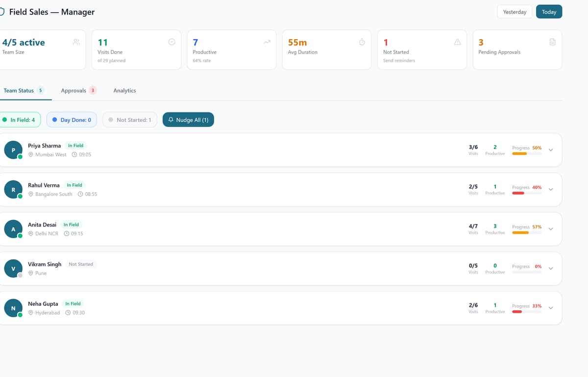Click the 'of 29 planned' text
This screenshot has height=377, width=588.
112,61
